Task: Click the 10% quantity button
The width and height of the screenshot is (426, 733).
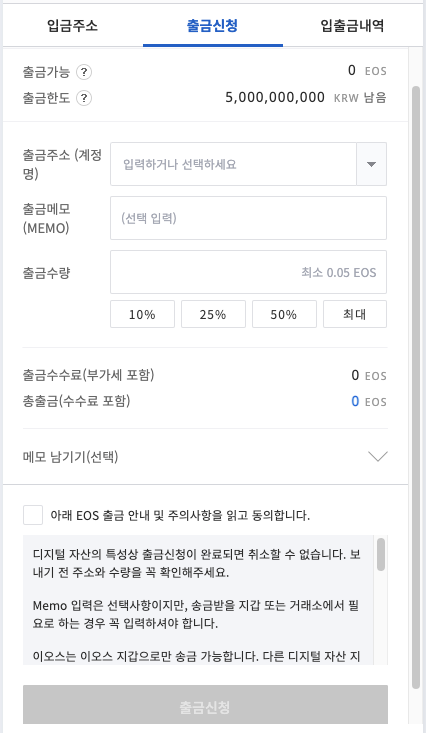Action: [142, 314]
